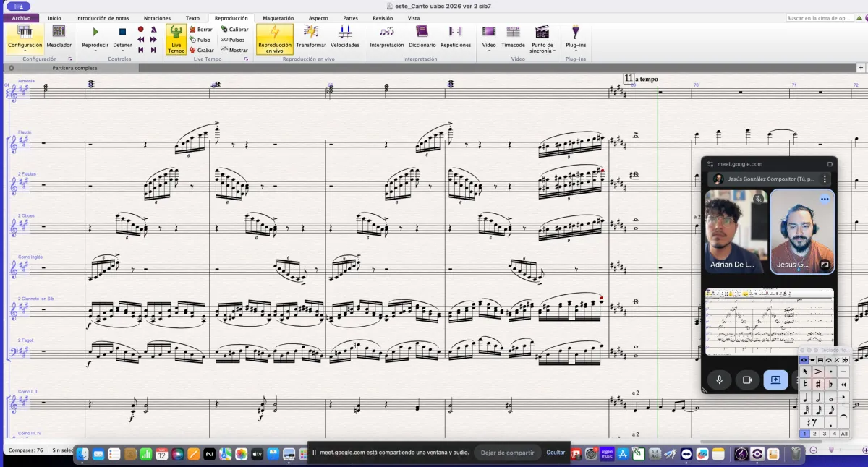Open the Timecode options
This screenshot has width=868, height=467.
point(513,36)
